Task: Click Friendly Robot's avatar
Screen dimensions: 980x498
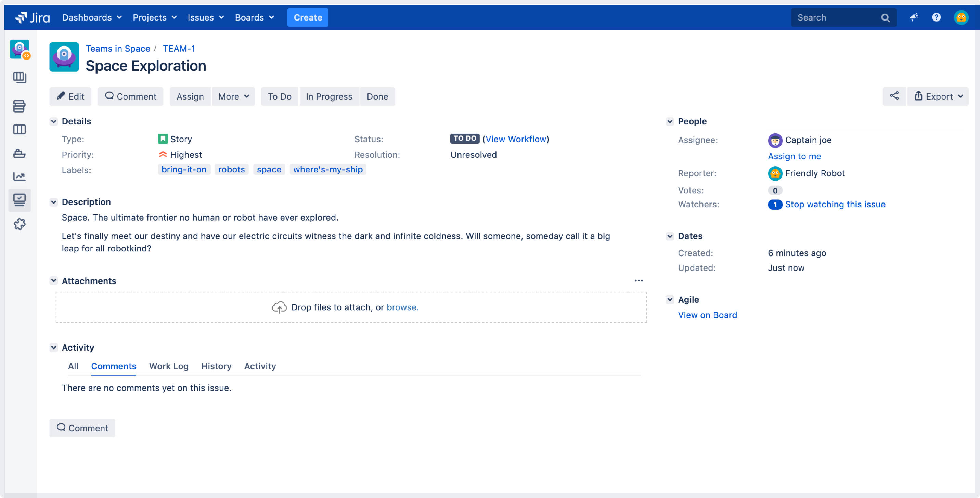Action: [775, 174]
